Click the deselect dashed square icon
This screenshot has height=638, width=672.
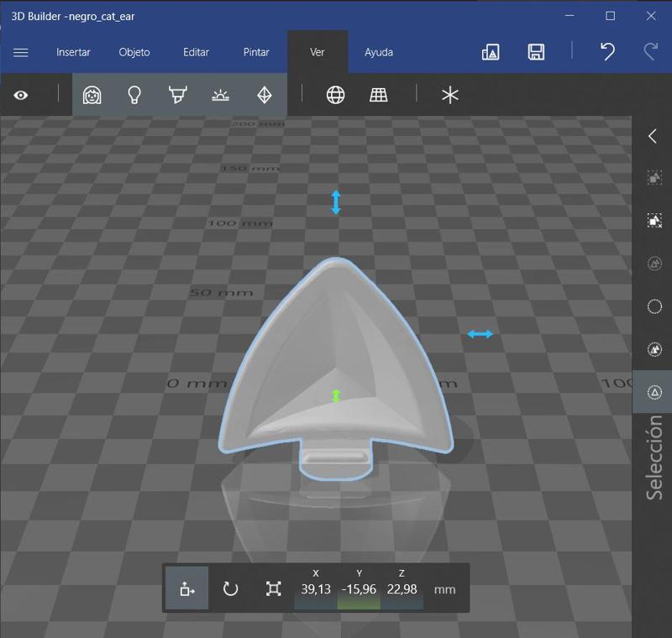654,221
